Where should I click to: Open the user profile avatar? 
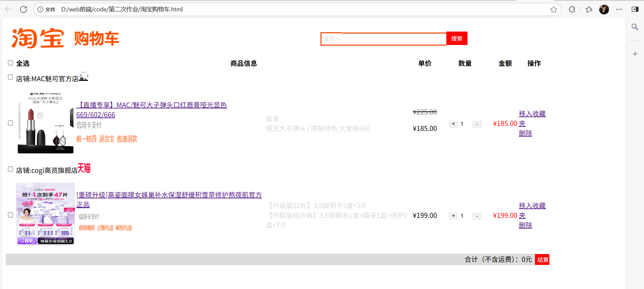coord(604,9)
